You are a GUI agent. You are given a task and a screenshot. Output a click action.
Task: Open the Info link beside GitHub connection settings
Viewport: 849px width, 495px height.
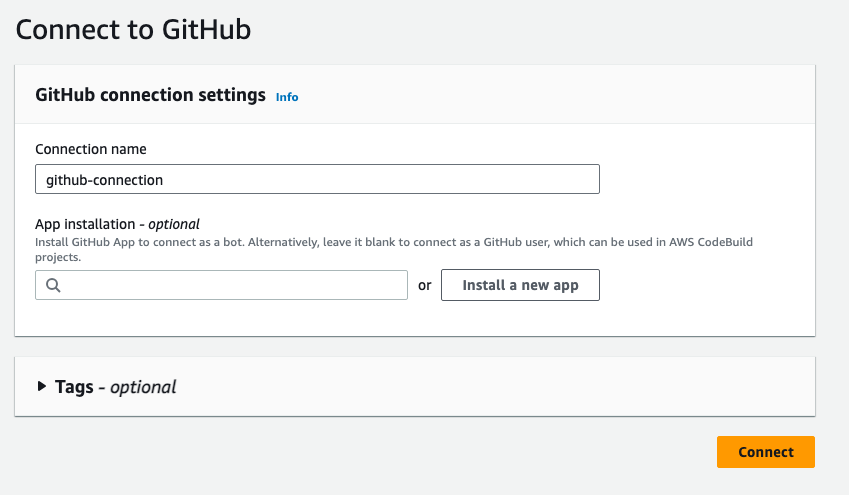(x=287, y=97)
